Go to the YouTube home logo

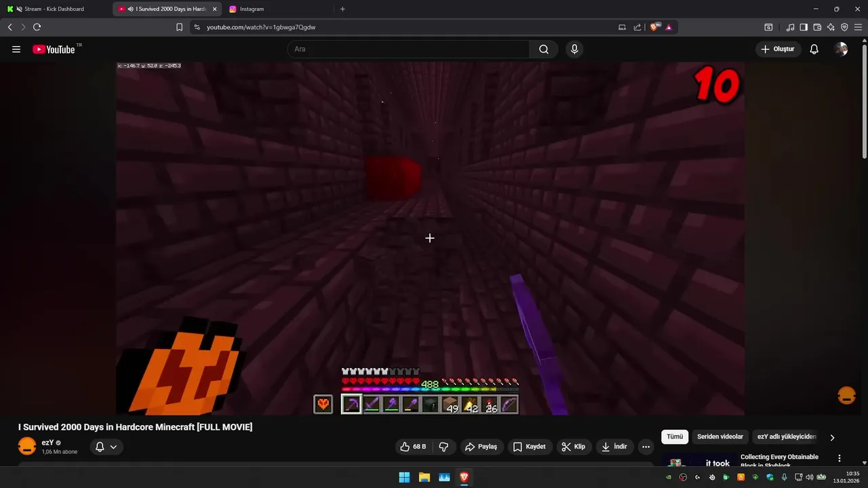click(54, 49)
